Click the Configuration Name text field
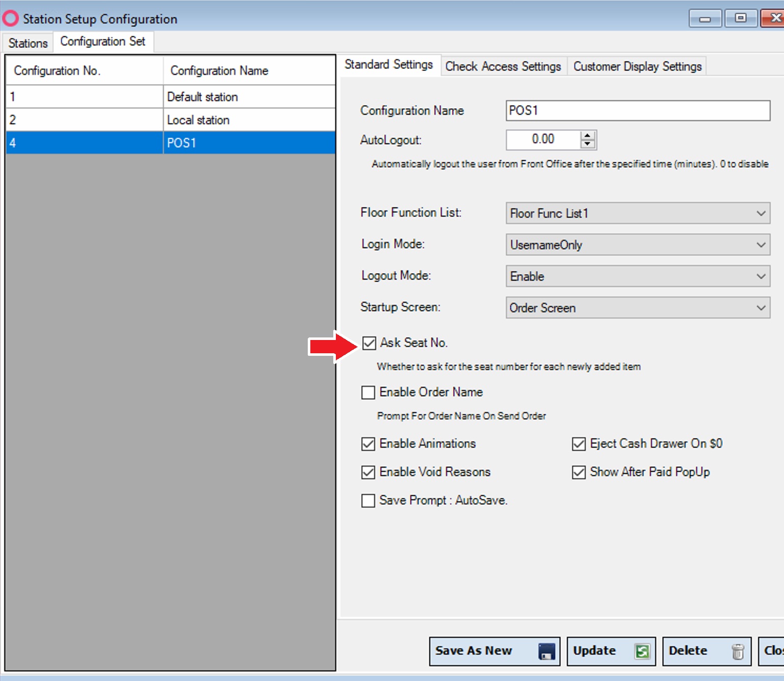The height and width of the screenshot is (681, 784). coord(638,111)
